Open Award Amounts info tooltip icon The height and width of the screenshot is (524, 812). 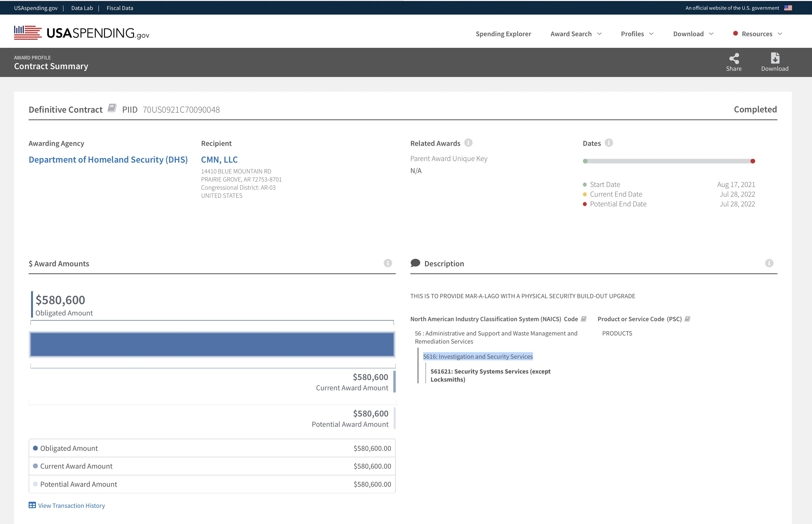388,263
